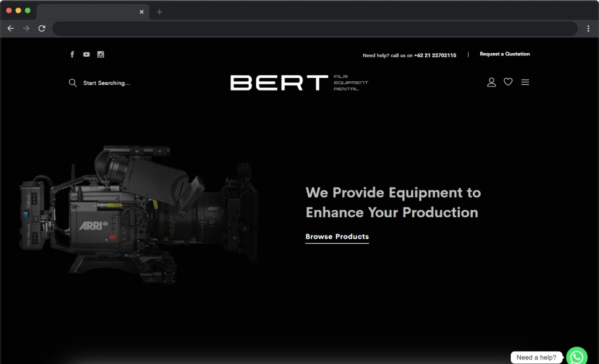Reload the page in the browser
The image size is (599, 364).
coord(42,28)
